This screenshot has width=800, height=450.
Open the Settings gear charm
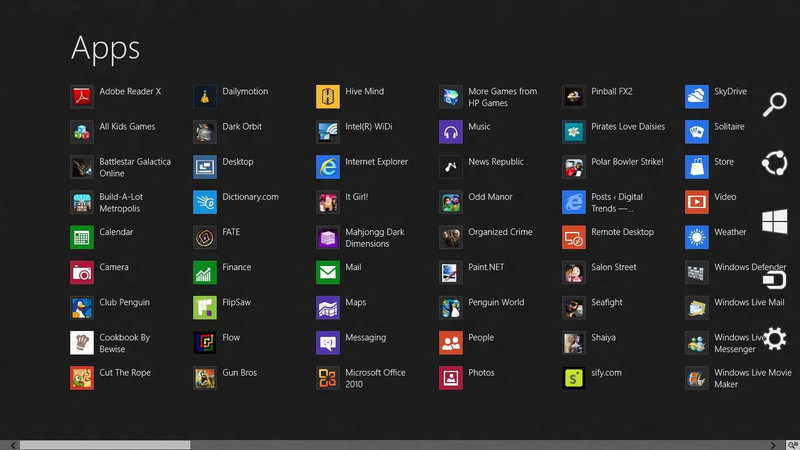(x=774, y=338)
